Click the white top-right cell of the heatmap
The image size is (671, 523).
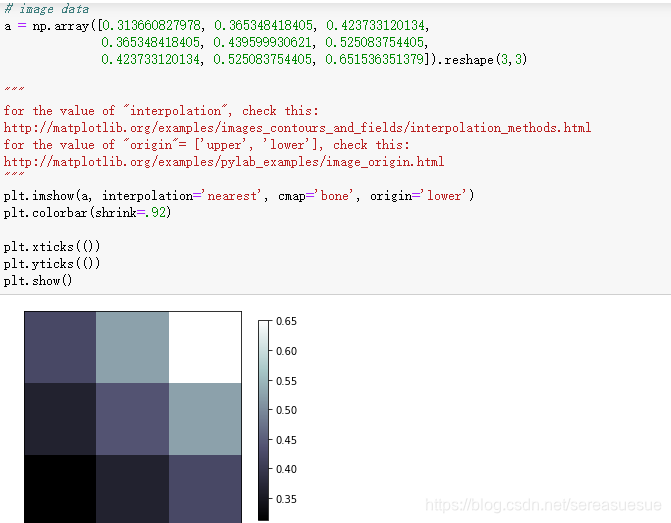[205, 348]
